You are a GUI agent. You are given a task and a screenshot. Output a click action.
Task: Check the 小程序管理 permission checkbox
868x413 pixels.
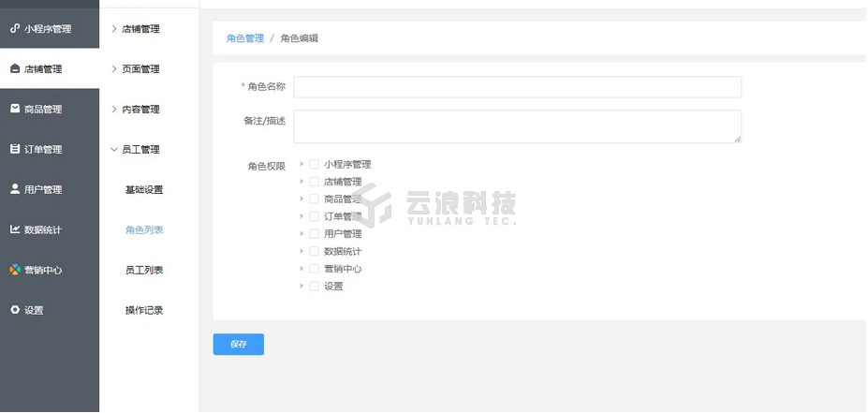coord(315,165)
